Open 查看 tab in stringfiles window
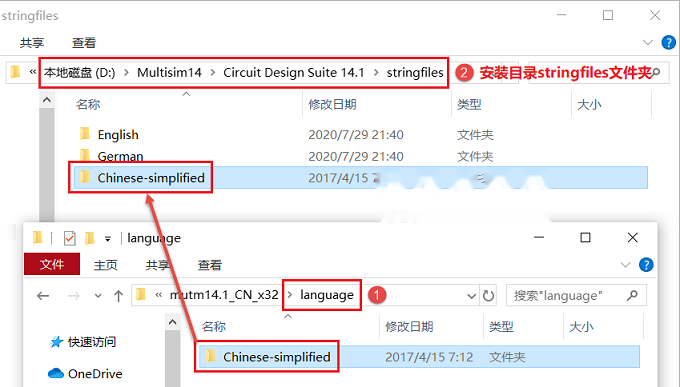Screen dimensions: 680x387 point(84,43)
